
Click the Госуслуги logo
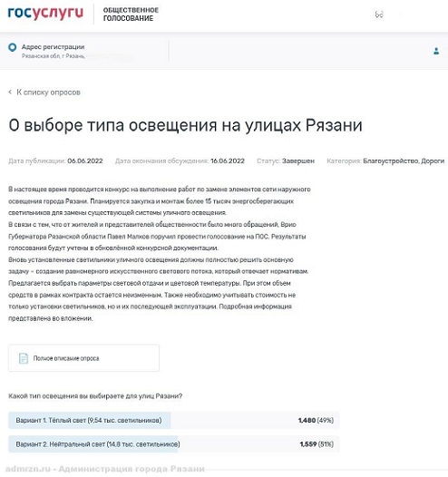coord(45,13)
